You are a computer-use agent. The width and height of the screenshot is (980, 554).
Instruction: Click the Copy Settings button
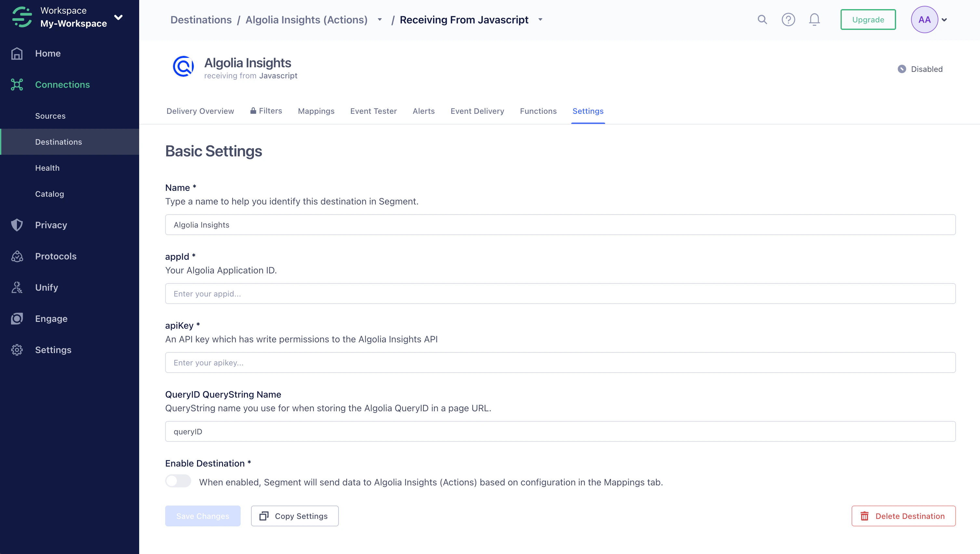[295, 516]
